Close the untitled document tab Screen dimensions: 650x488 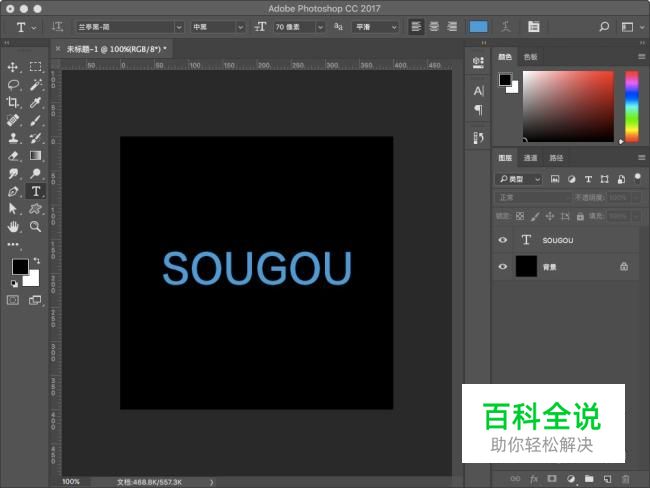58,49
